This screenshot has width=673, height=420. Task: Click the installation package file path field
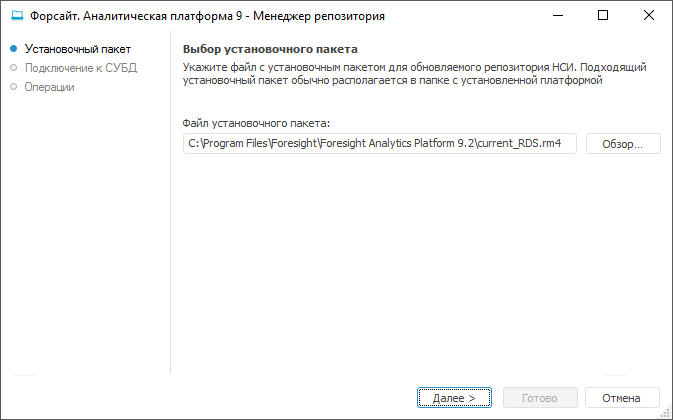tap(379, 143)
